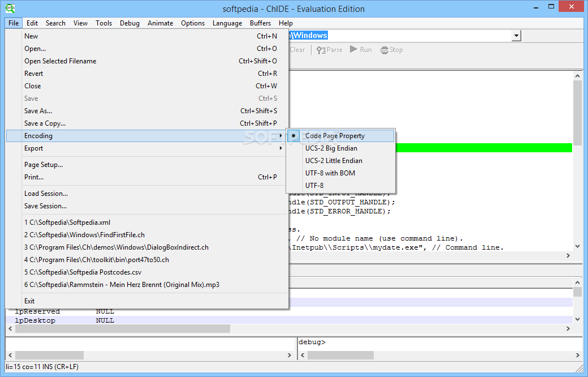Open the Language menu

[227, 23]
